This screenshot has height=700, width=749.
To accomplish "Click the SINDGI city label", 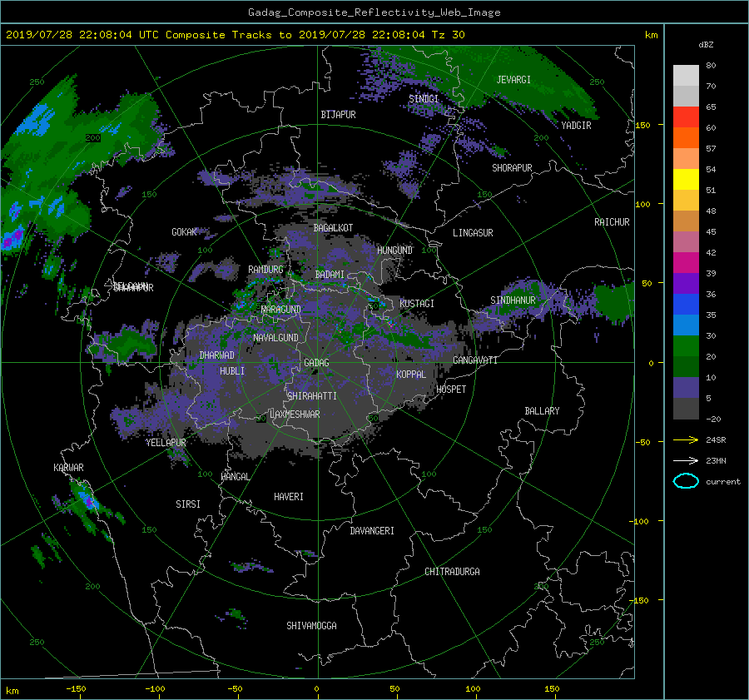I will [x=424, y=99].
